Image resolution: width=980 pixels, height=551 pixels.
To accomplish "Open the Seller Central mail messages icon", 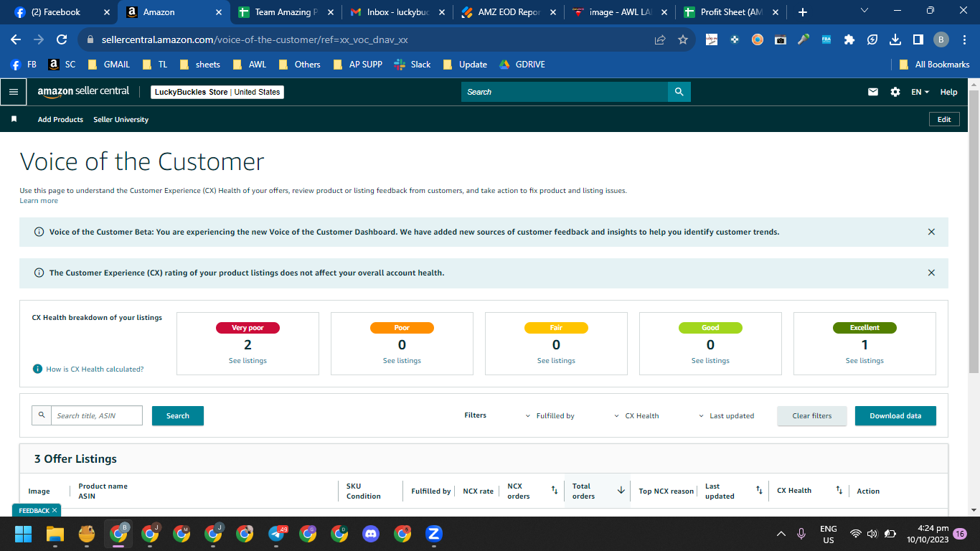I will coord(873,92).
